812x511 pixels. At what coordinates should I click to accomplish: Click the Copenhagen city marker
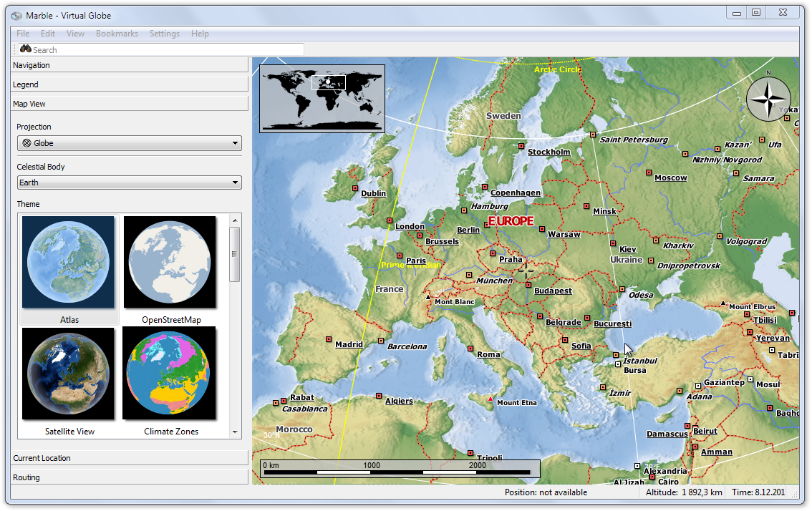click(x=485, y=187)
